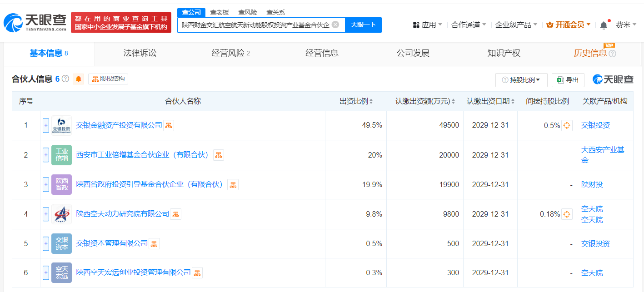This screenshot has height=292, width=644.
Task: Open the 应用 dropdown menu
Action: click(427, 25)
